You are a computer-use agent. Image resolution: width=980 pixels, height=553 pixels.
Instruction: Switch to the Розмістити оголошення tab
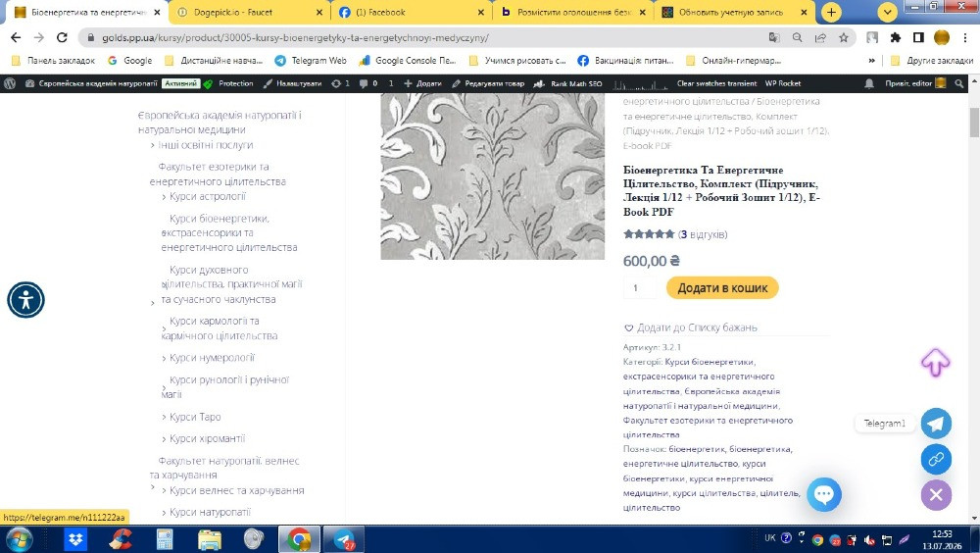pyautogui.click(x=572, y=12)
